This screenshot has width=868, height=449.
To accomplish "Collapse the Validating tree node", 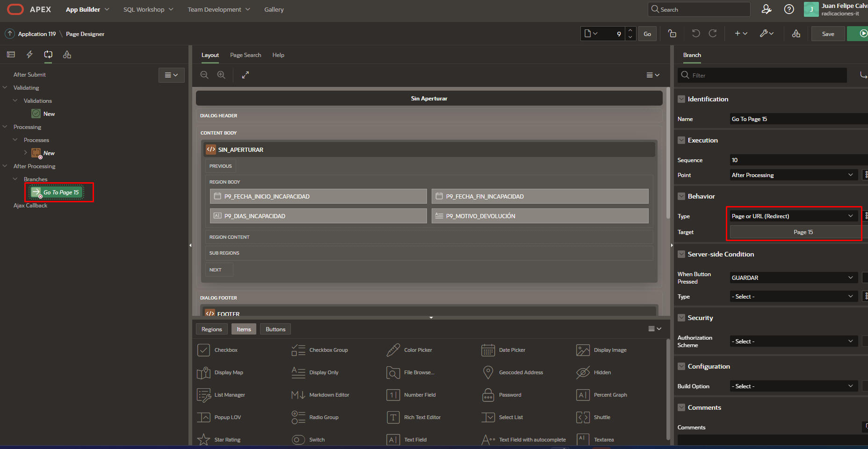I will pyautogui.click(x=5, y=88).
